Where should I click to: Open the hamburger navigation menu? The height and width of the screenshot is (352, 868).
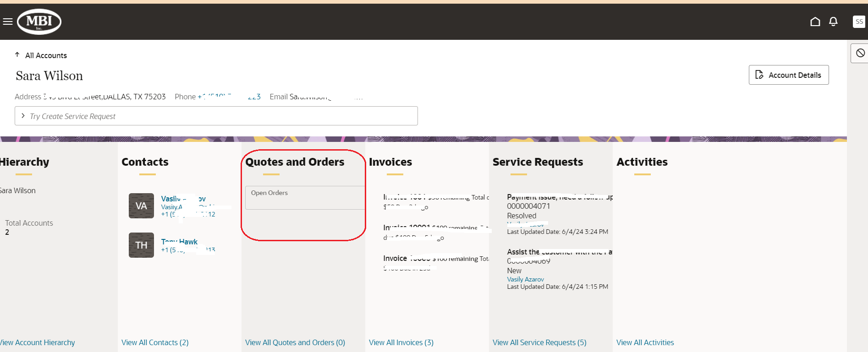point(7,22)
